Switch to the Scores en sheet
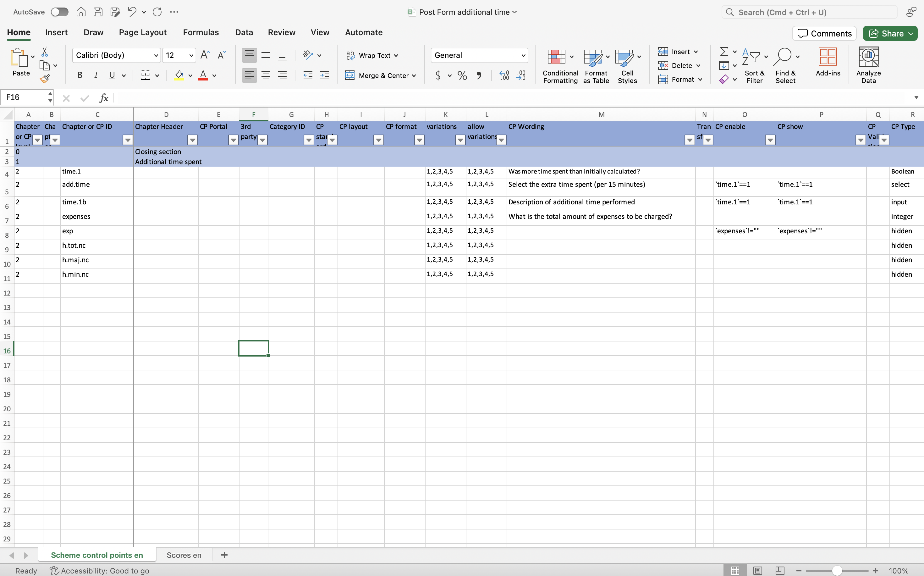Viewport: 924px width, 576px height. coord(184,555)
